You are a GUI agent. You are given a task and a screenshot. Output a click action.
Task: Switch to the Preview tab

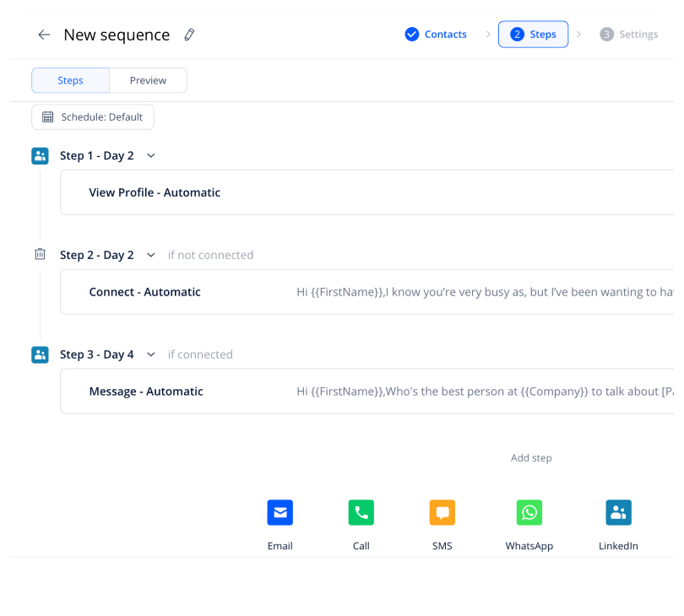148,80
